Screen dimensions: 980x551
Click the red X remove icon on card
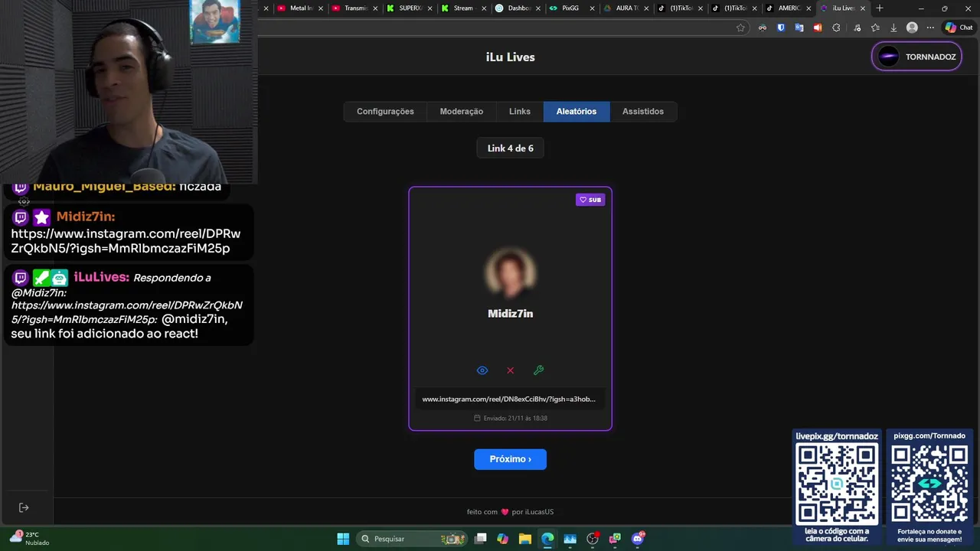(511, 370)
